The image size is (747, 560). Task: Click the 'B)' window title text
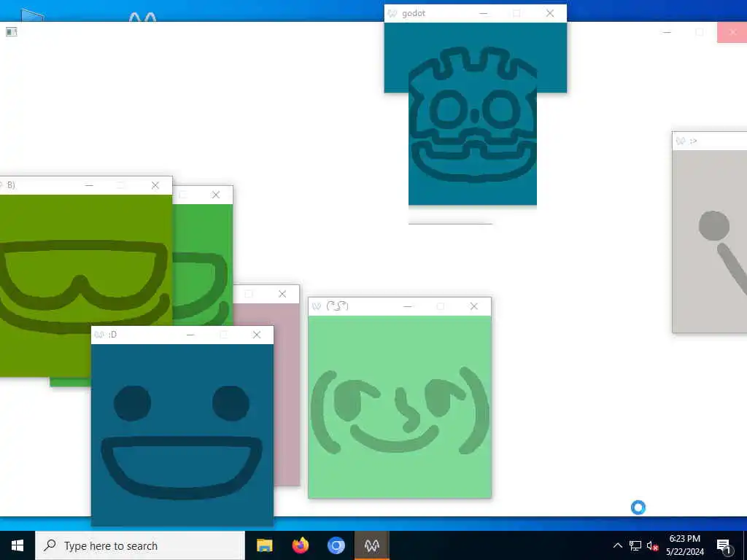pyautogui.click(x=10, y=185)
